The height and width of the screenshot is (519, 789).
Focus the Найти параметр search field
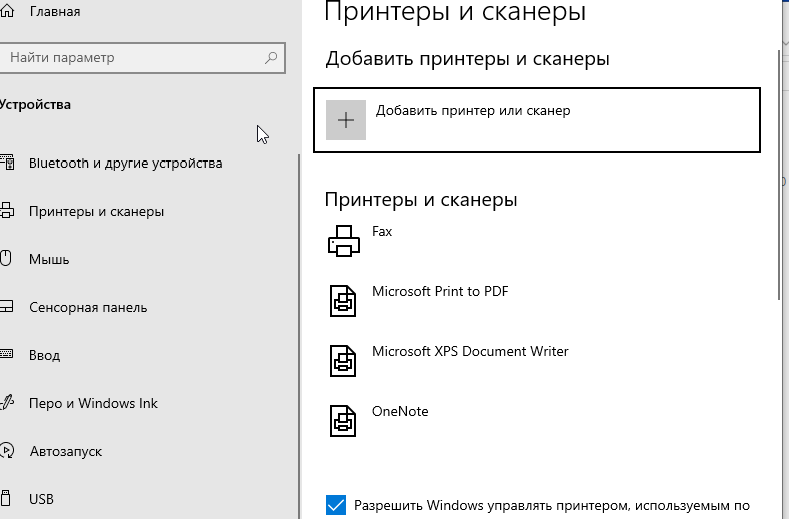coord(142,58)
